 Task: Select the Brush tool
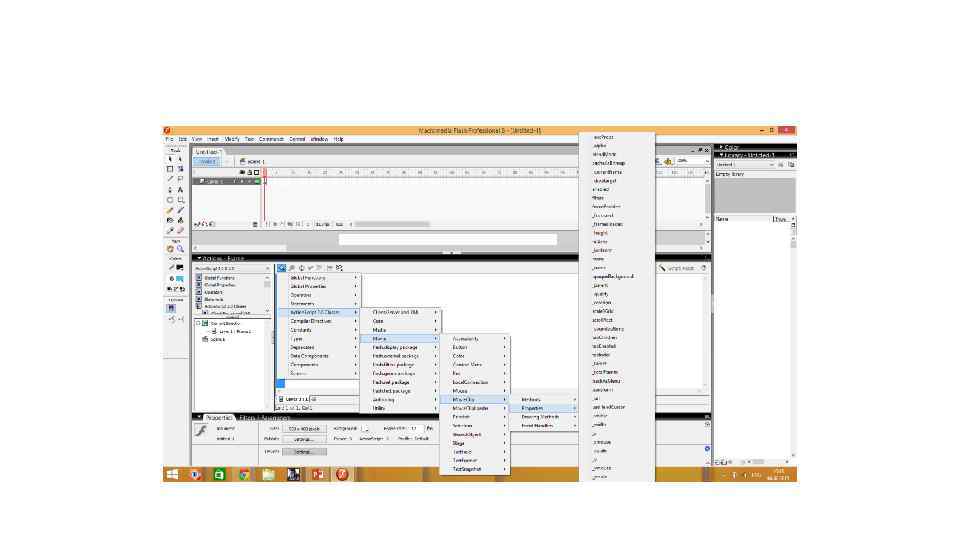pyautogui.click(x=181, y=210)
